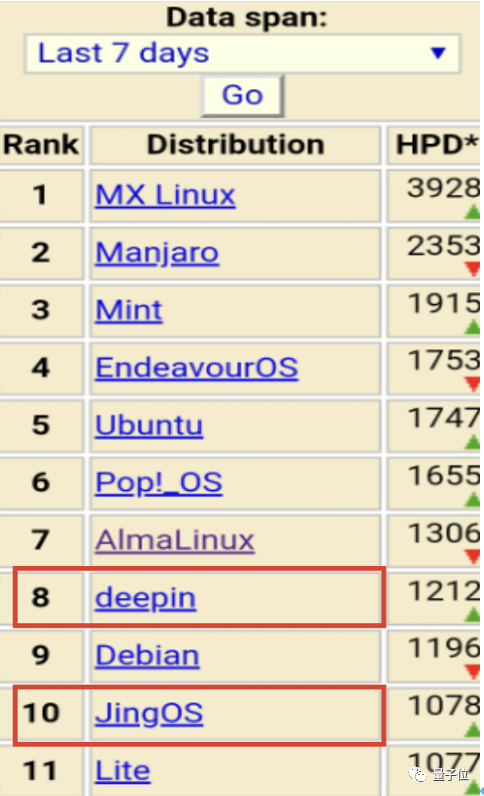The height and width of the screenshot is (796, 484).
Task: Open the Manjaro distribution link
Action: (x=157, y=253)
